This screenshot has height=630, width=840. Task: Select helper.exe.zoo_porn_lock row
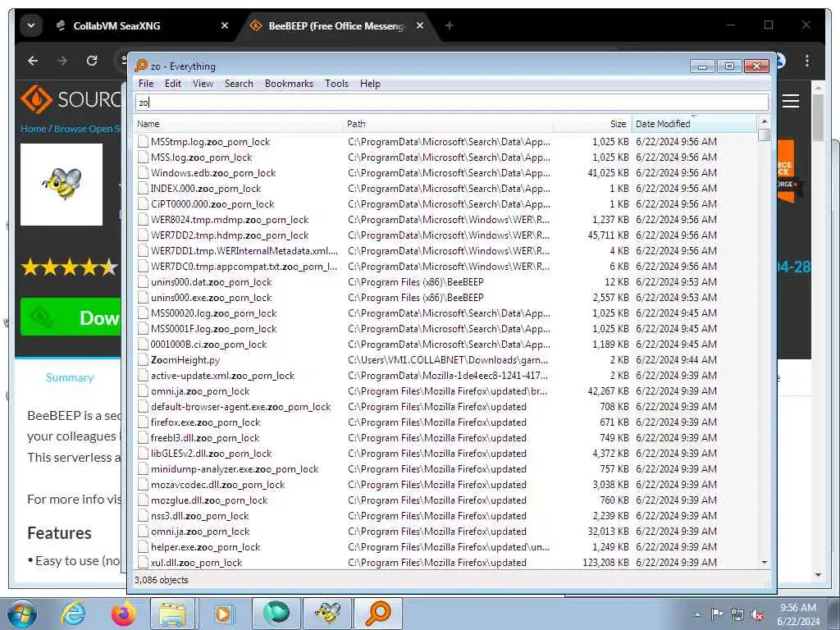(445, 547)
